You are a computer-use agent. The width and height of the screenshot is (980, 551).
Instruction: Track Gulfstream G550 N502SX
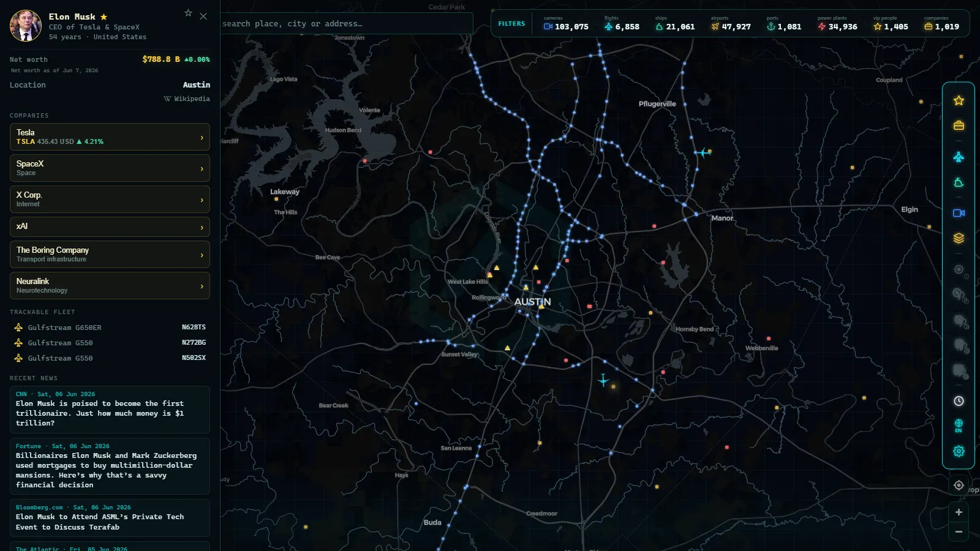pos(110,358)
